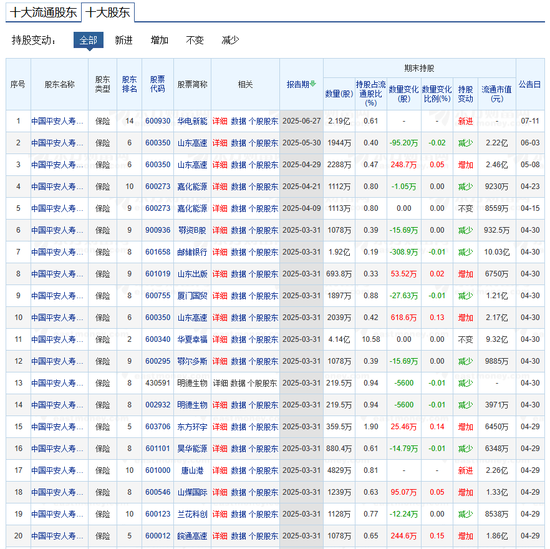Switch to the 十大流通股东 tab

click(43, 13)
